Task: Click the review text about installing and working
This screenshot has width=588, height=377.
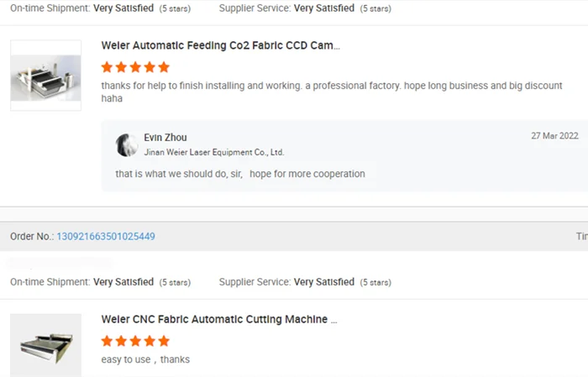Action: (331, 86)
